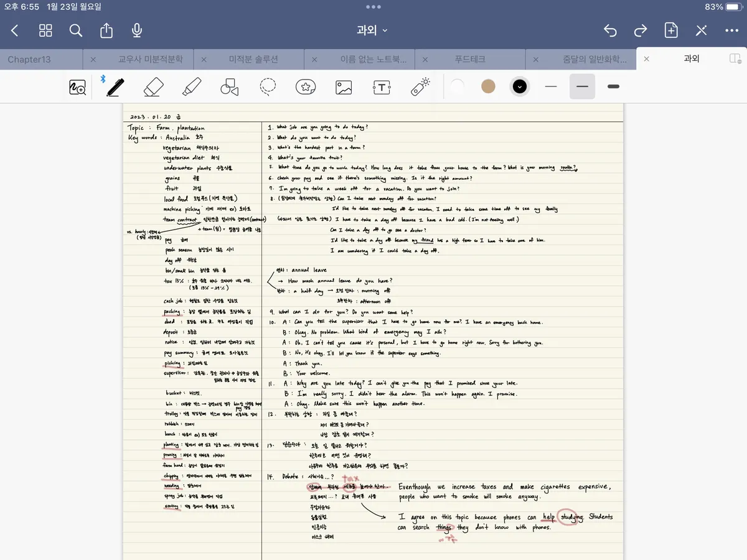Select the Text box tool

click(382, 87)
